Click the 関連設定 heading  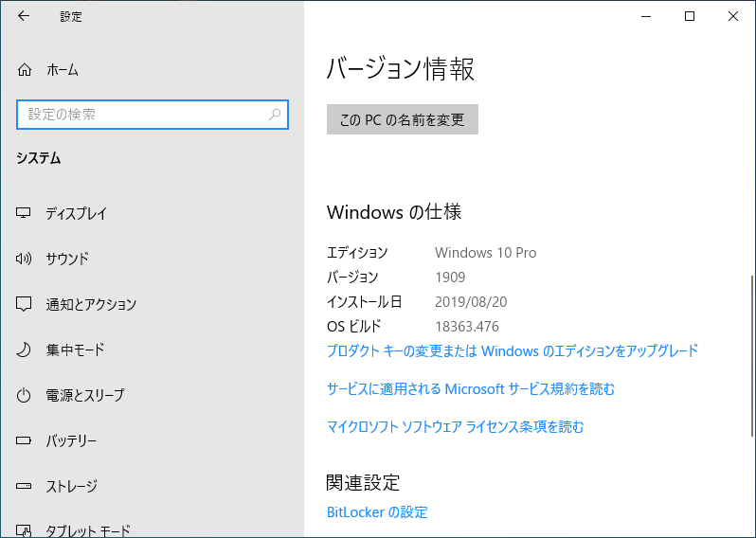363,482
